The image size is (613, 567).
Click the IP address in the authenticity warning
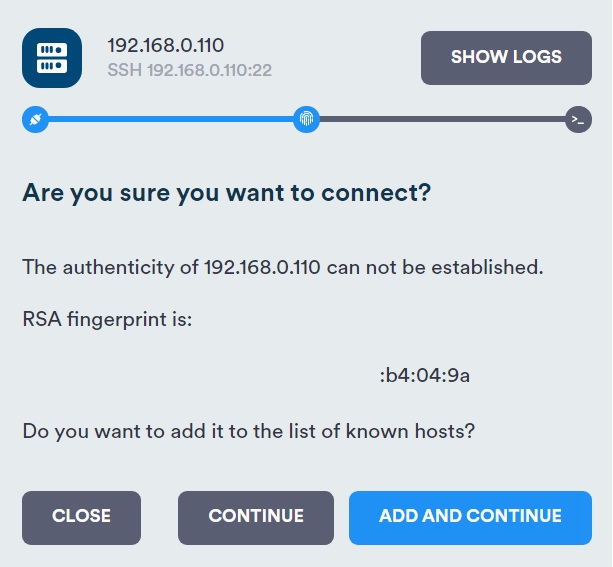(x=260, y=268)
